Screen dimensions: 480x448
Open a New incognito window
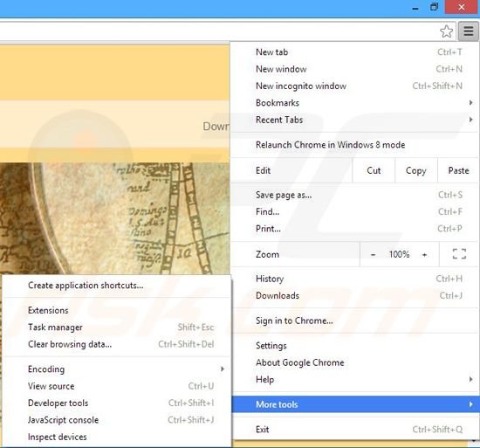click(x=354, y=86)
